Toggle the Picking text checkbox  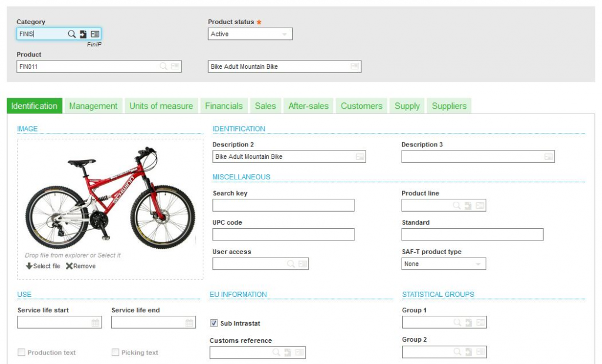point(115,352)
